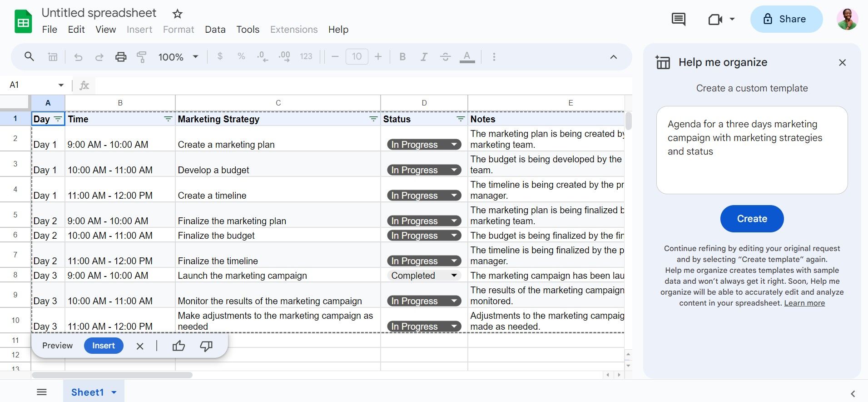Open the Name box dropdown for A1

coord(61,85)
